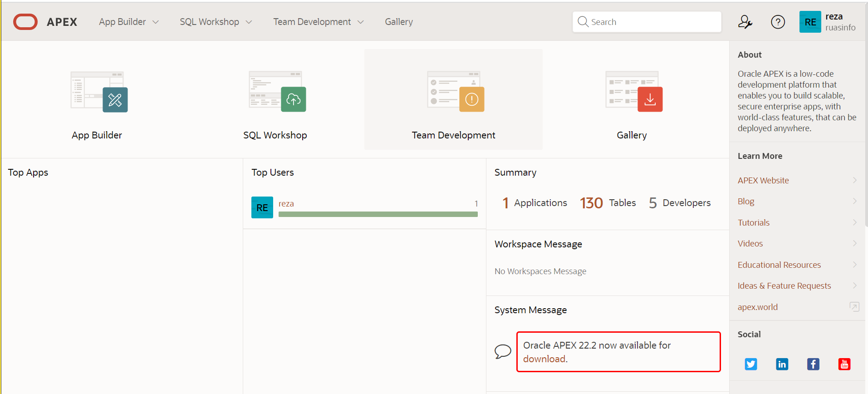This screenshot has width=868, height=394.
Task: Click the 130 Tables summary item
Action: coord(608,203)
